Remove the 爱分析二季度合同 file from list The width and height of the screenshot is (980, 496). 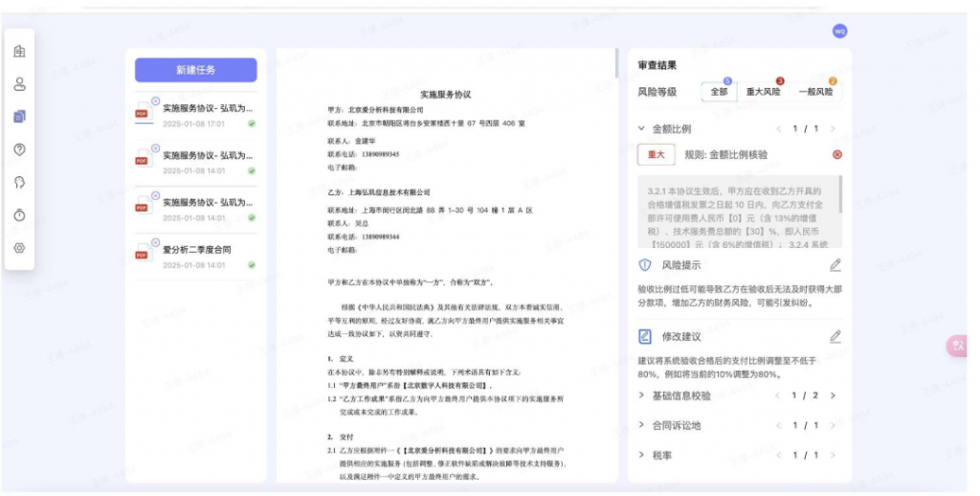pyautogui.click(x=155, y=241)
